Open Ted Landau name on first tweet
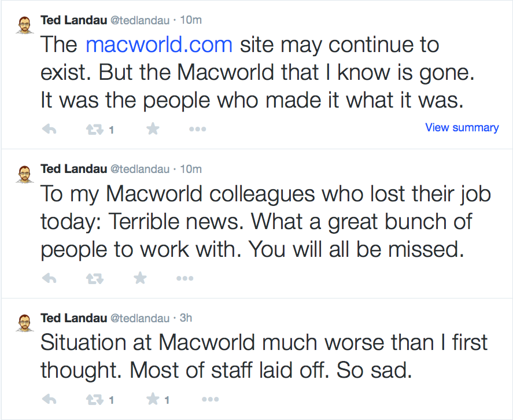The image size is (513, 420). [x=73, y=20]
